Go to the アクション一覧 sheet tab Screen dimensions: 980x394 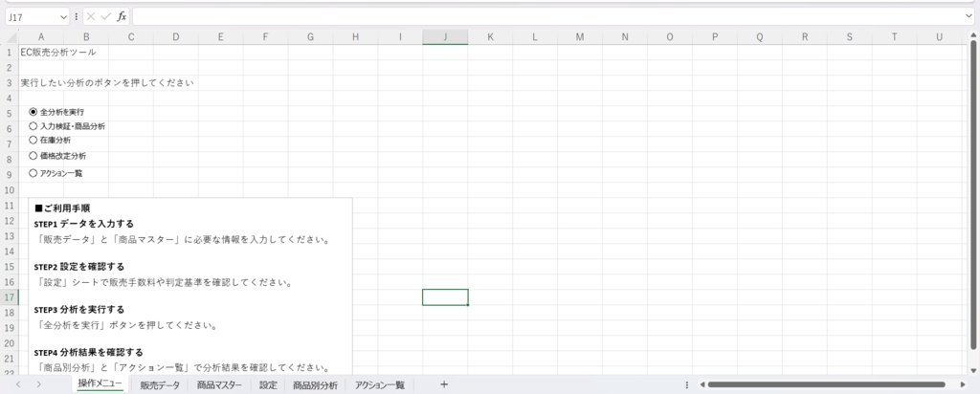pyautogui.click(x=379, y=385)
